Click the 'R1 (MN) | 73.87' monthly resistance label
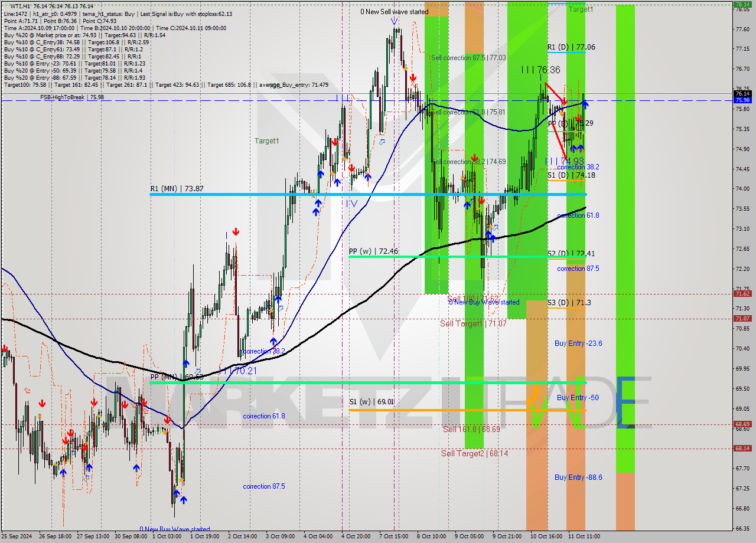Screen dimensions: 756x543 (177, 189)
